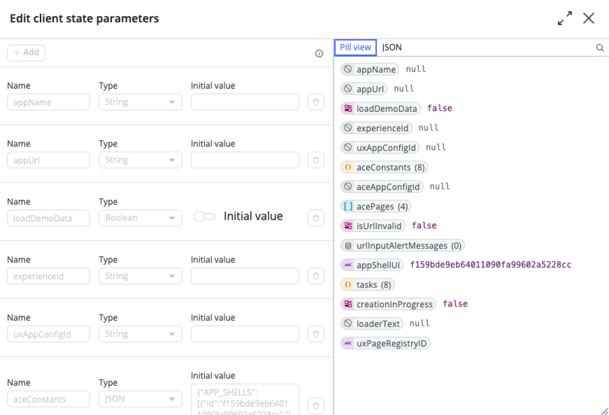Click the search icon in the pill view panel

pyautogui.click(x=600, y=48)
